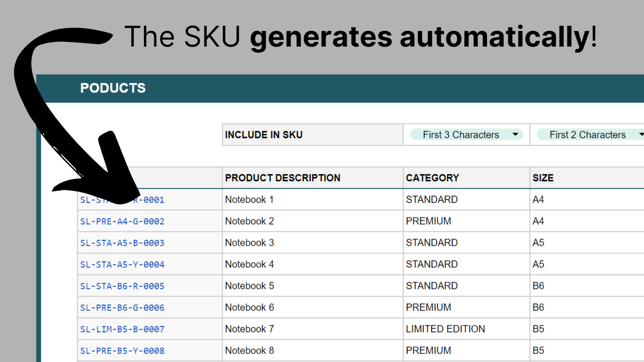The image size is (644, 362).
Task: Select the Notebook 1 description cell
Action: 249,199
